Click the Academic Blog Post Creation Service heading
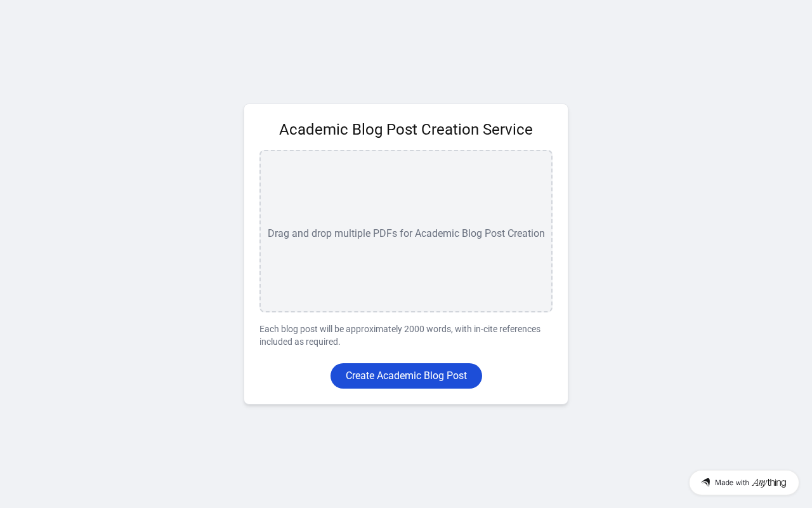The height and width of the screenshot is (508, 812). click(406, 130)
